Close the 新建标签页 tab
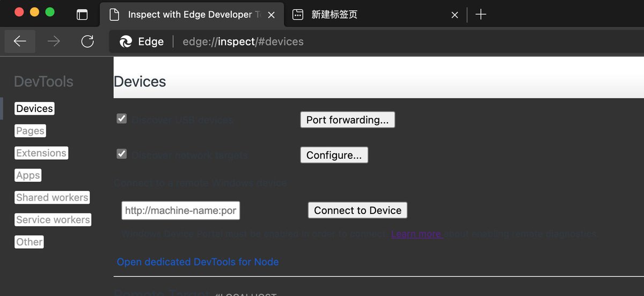Image resolution: width=644 pixels, height=296 pixels. (455, 15)
